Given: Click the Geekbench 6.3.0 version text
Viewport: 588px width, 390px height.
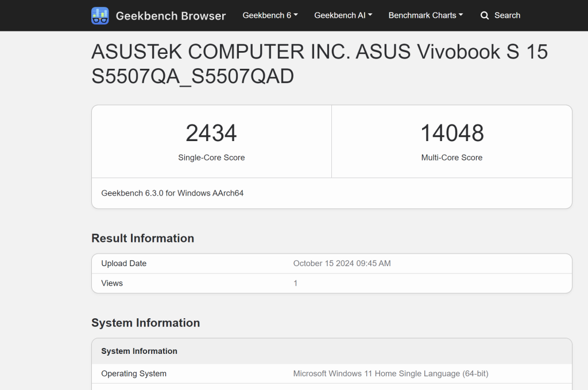Looking at the screenshot, I should point(172,193).
